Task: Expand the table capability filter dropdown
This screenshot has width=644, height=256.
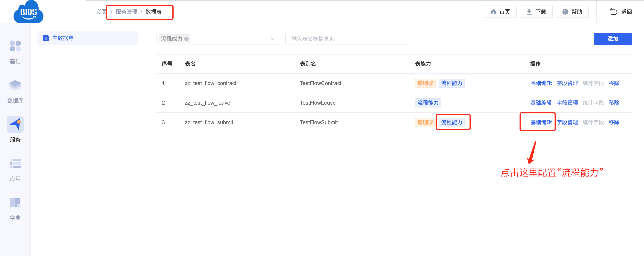Action: click(273, 39)
